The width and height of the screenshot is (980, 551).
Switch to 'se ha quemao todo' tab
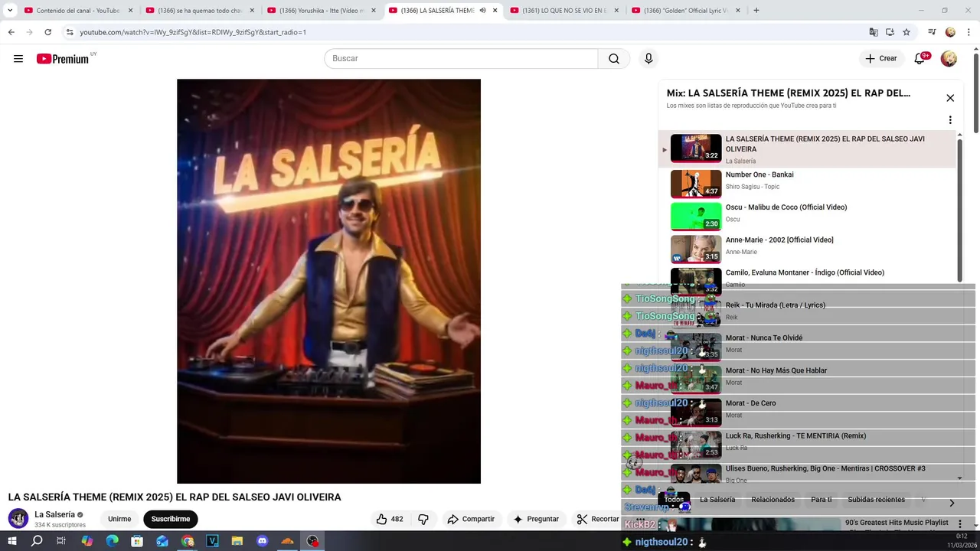point(198,11)
